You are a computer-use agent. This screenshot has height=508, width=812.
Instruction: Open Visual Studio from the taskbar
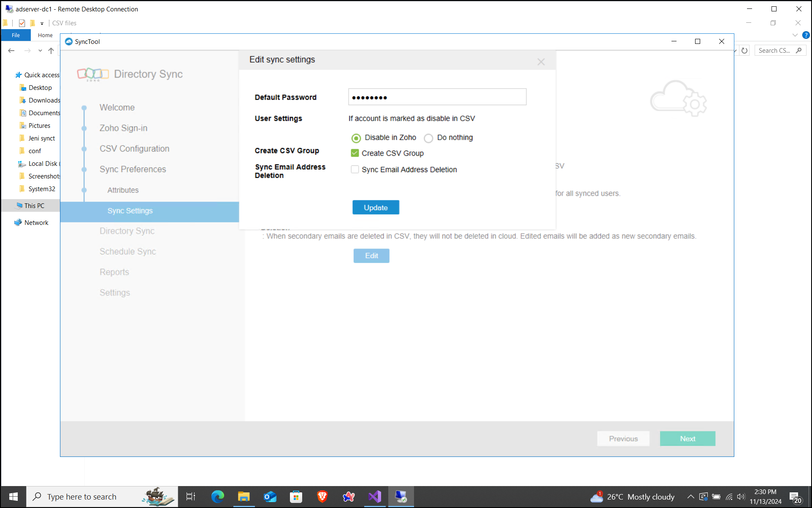click(374, 497)
